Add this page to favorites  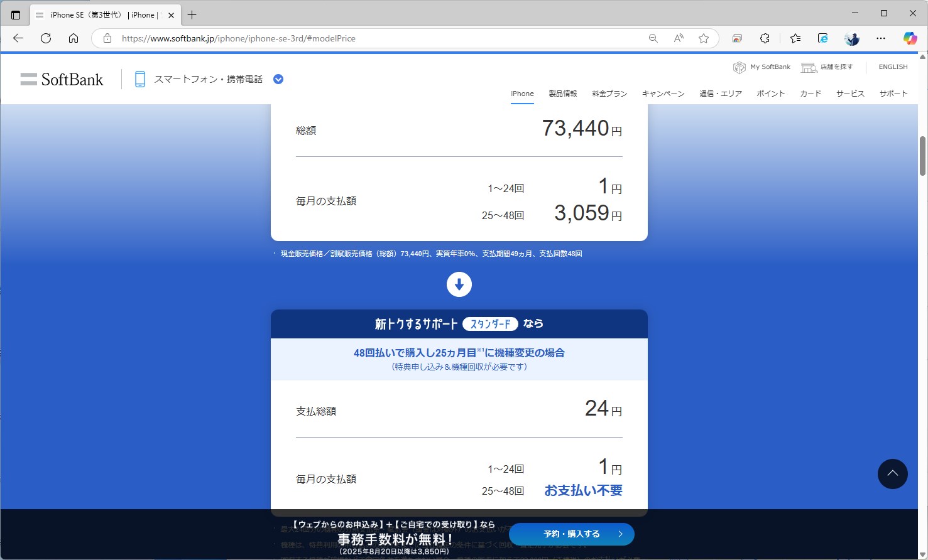point(704,38)
